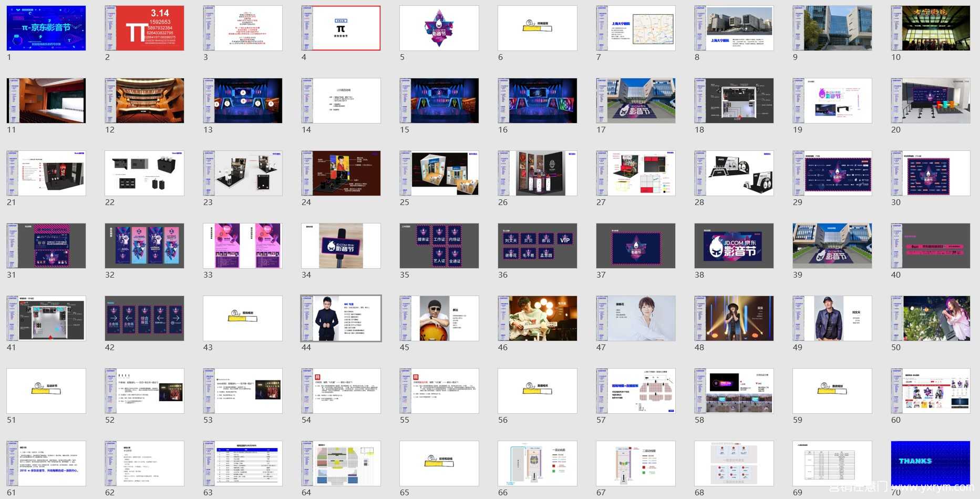Select slide 52, text with concert photo
The width and height of the screenshot is (980, 499).
click(x=145, y=391)
